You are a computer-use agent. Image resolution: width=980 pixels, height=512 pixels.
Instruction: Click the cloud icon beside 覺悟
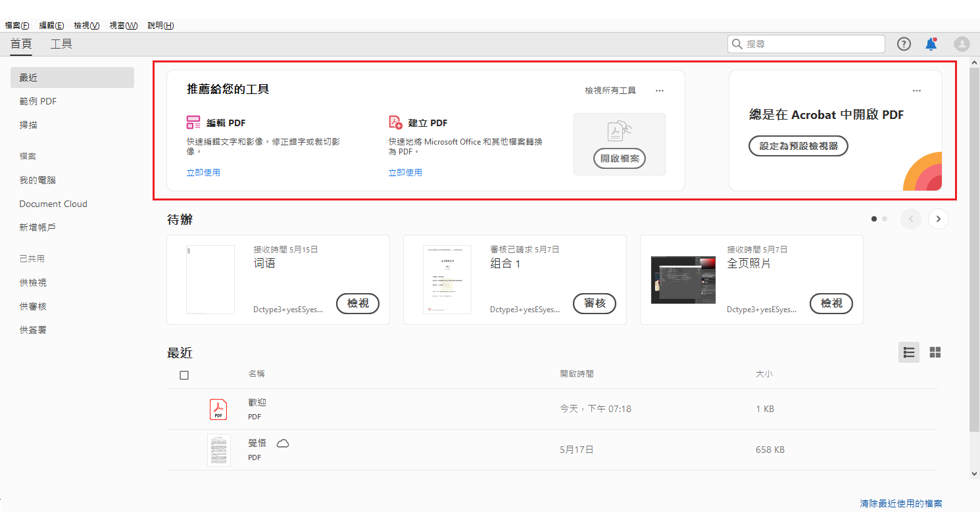tap(282, 443)
